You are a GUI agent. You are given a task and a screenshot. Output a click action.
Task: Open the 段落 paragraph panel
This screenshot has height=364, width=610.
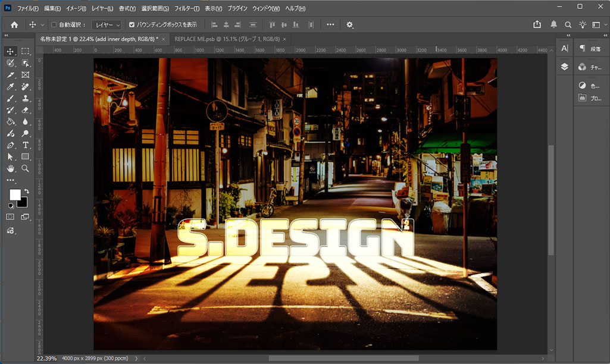pos(589,48)
